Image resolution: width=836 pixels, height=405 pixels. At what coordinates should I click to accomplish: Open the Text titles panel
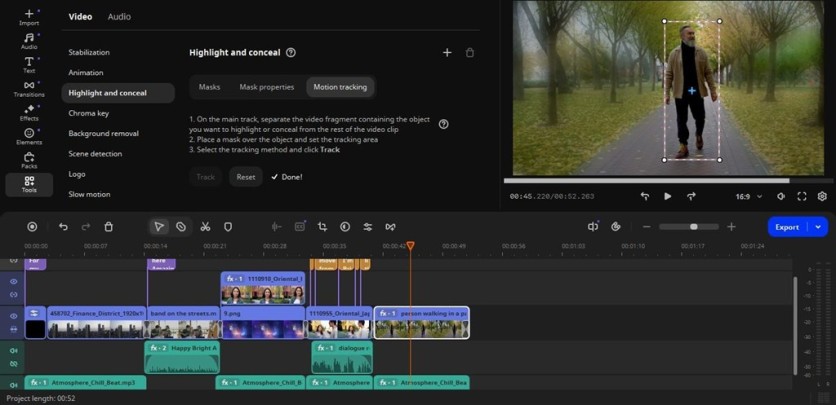click(29, 65)
